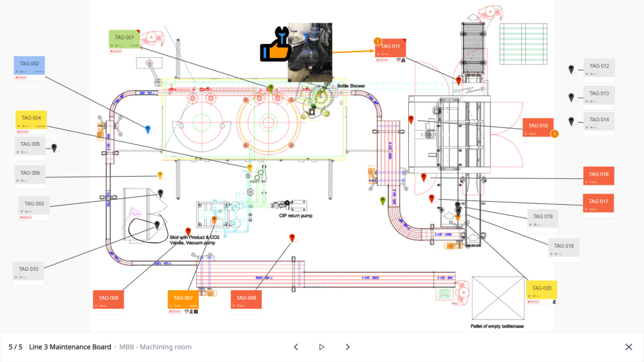
Task: Click the black pin inside the hand-drawn circle
Action: point(157,225)
